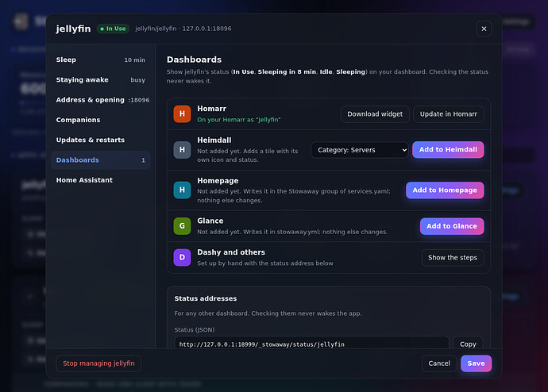Screen dimensions: 548x392
Task: Open the Companions section
Action: (x=101, y=120)
